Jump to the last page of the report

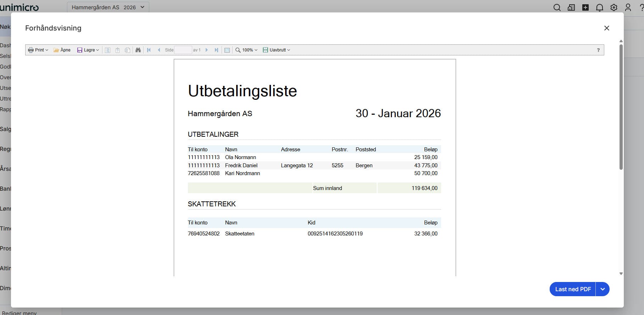[216, 50]
